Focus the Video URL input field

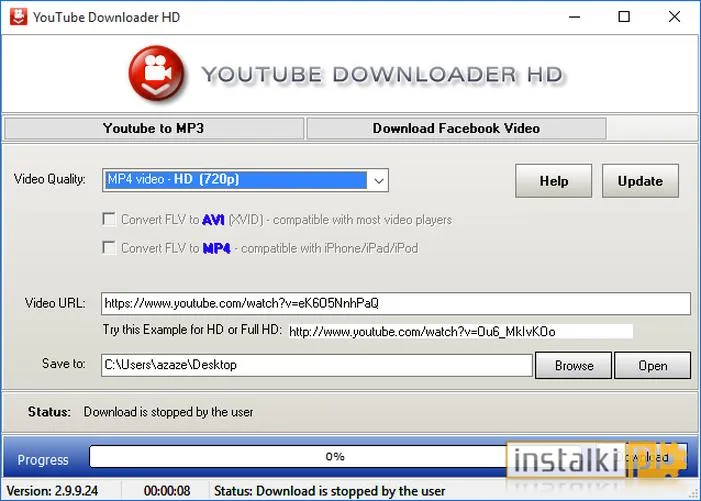coord(396,303)
